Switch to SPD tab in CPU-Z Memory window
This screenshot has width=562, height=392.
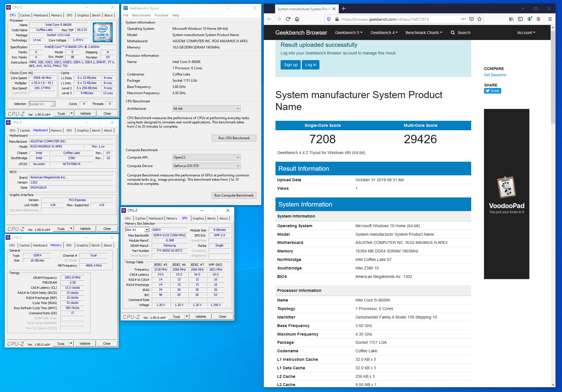(x=69, y=245)
